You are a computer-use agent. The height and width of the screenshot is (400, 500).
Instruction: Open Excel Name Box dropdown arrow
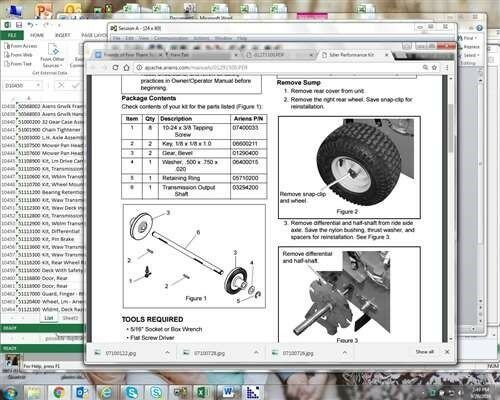[38, 86]
